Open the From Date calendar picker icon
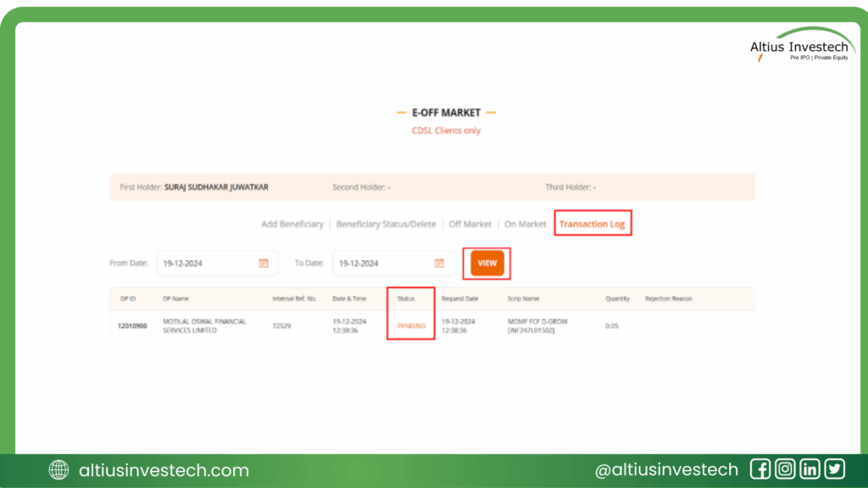This screenshot has height=488, width=868. tap(264, 263)
